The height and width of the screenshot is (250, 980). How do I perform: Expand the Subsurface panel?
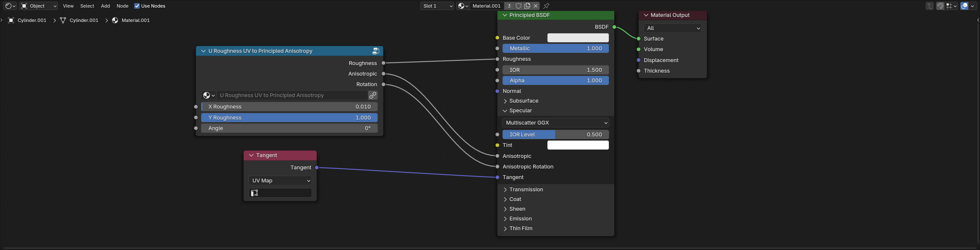coord(505,101)
